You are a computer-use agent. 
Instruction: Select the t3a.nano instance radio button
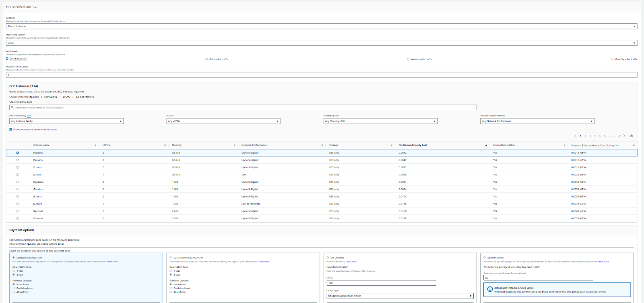pyautogui.click(x=17, y=160)
